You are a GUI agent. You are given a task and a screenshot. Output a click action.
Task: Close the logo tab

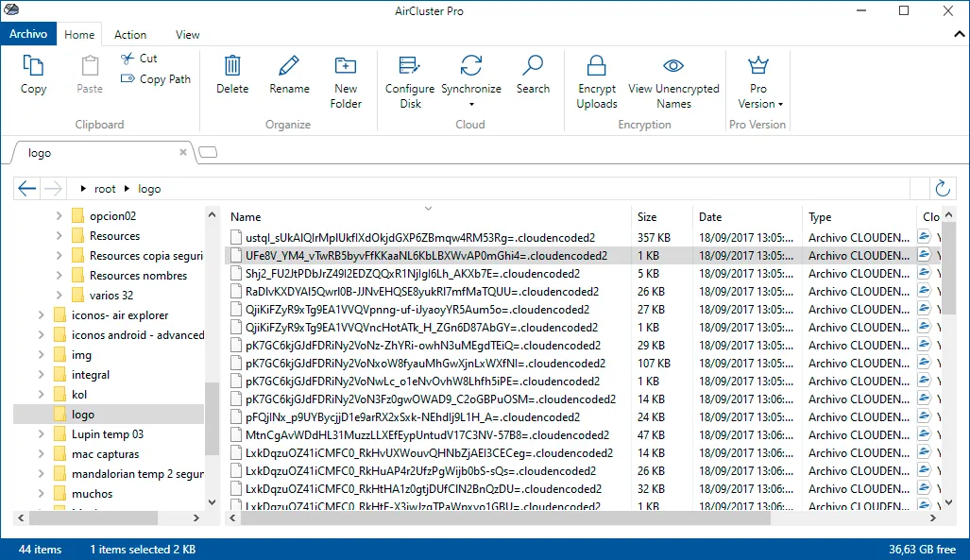tap(183, 152)
